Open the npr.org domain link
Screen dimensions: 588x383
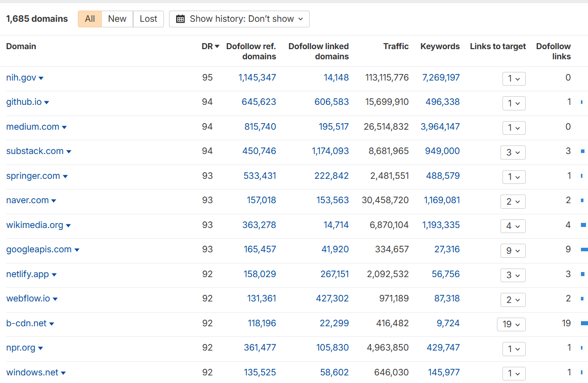point(21,348)
